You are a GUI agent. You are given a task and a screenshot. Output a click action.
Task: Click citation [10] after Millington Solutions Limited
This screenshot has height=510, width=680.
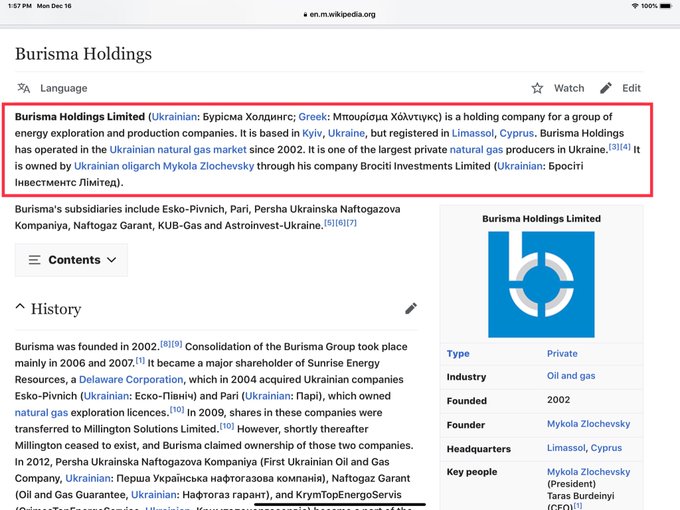[227, 426]
